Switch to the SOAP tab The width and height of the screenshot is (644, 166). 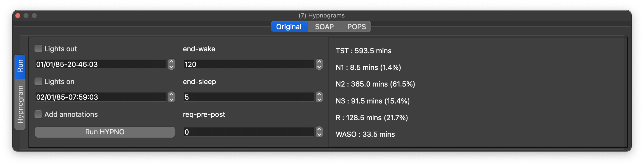click(x=324, y=27)
